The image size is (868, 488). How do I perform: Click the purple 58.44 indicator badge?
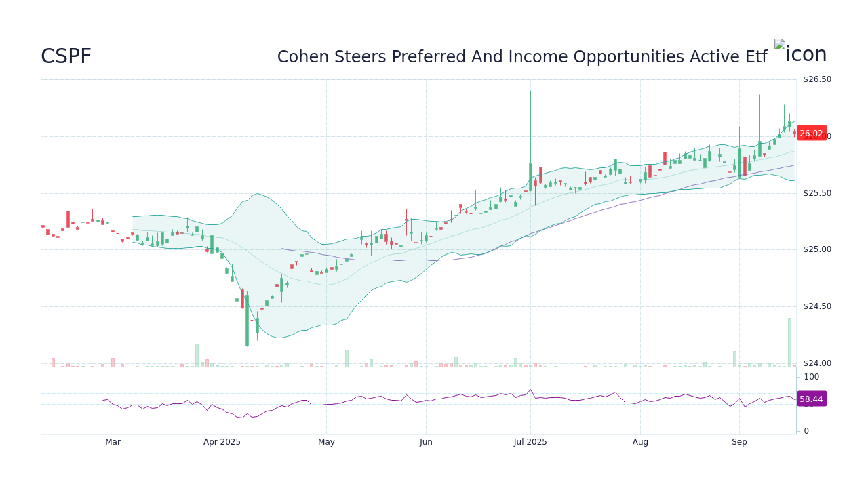click(811, 399)
